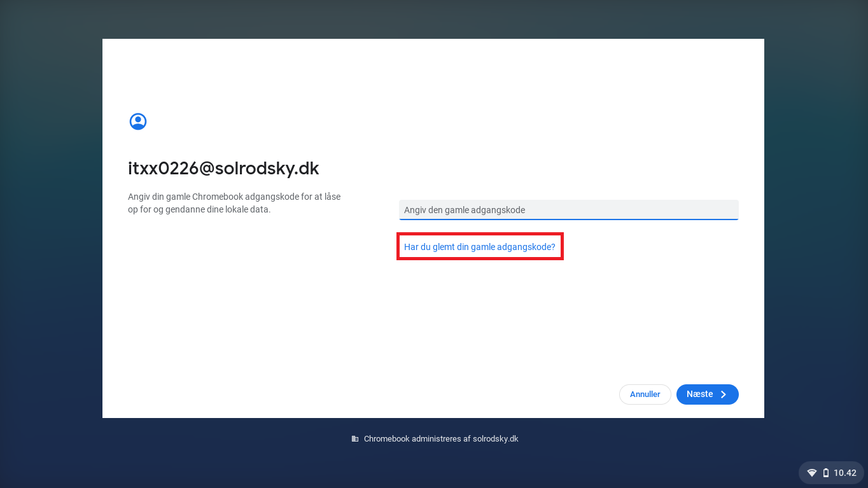Open the clock showing 10.42
The image size is (868, 488).
tap(845, 473)
